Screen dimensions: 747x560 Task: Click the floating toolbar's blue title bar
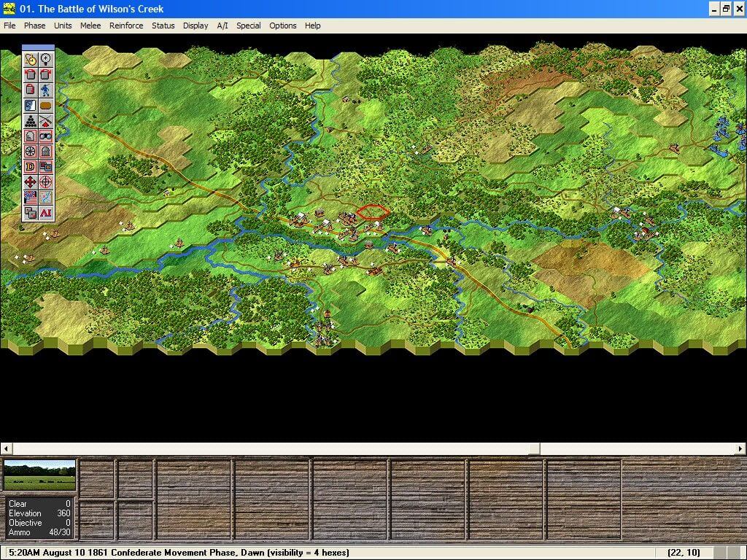pyautogui.click(x=38, y=47)
